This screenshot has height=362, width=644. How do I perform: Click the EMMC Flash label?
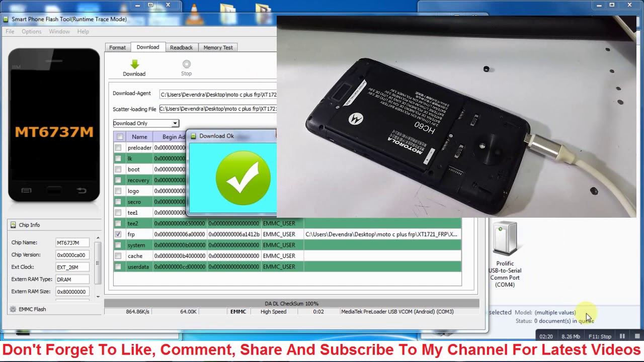click(32, 309)
